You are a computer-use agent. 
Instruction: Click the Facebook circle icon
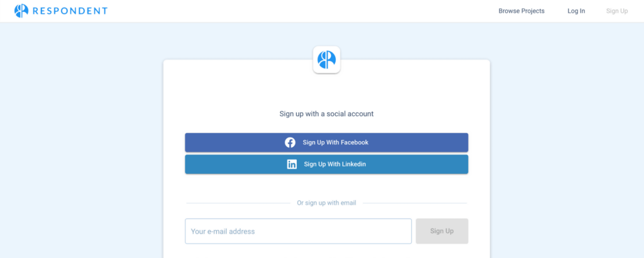[x=290, y=142]
